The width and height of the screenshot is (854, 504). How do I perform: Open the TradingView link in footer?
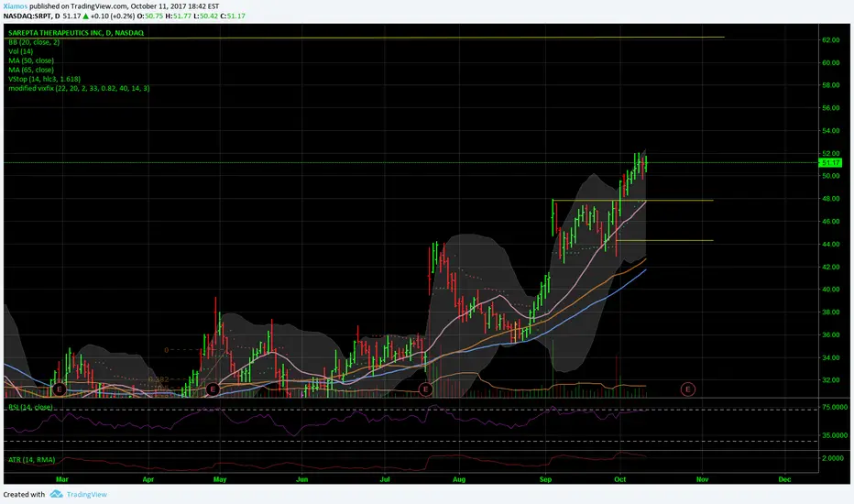[x=87, y=495]
